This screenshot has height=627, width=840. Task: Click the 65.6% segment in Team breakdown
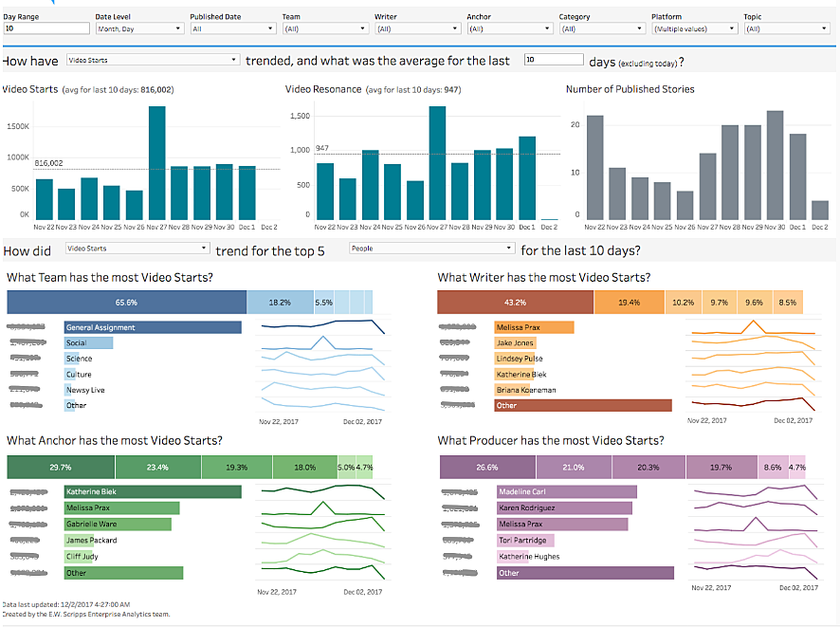[127, 302]
